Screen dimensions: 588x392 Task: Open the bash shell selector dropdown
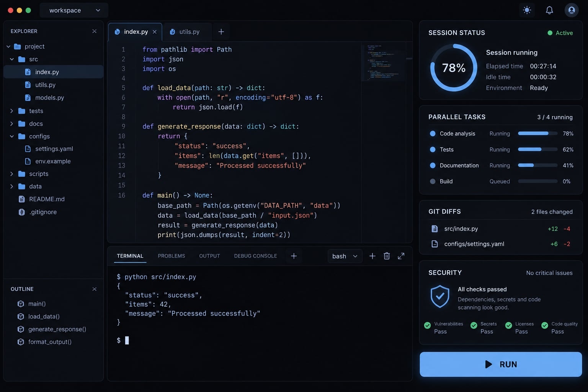(345, 256)
